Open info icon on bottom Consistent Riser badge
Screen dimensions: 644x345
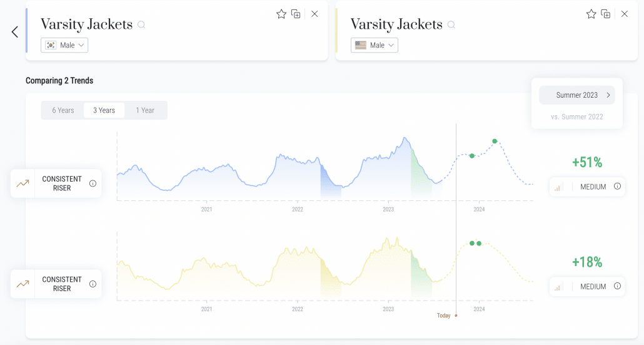pos(93,284)
